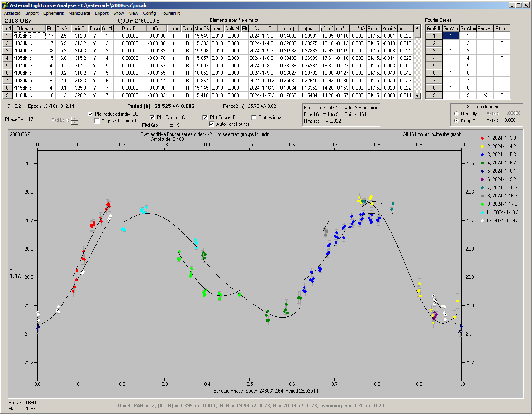Click the MagCS column header
The height and width of the screenshot is (414, 532).
click(x=202, y=29)
